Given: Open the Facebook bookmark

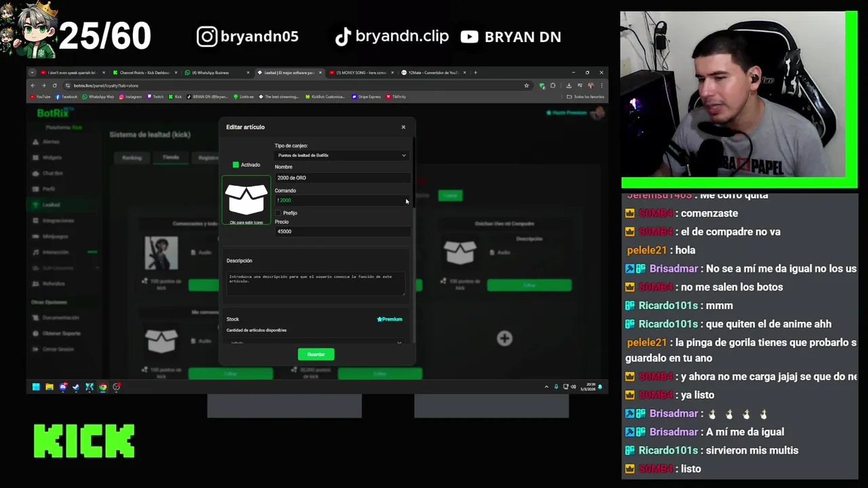Looking at the screenshot, I should tap(66, 97).
